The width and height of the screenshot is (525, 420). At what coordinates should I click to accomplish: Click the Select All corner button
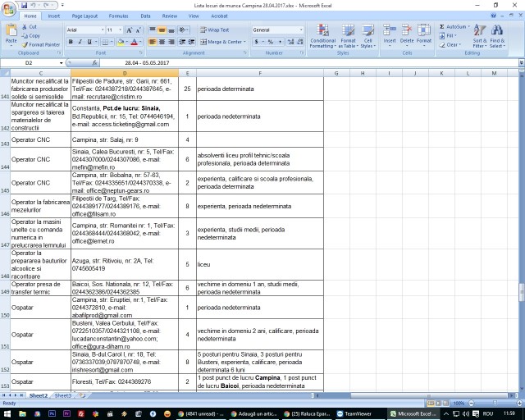(5, 73)
